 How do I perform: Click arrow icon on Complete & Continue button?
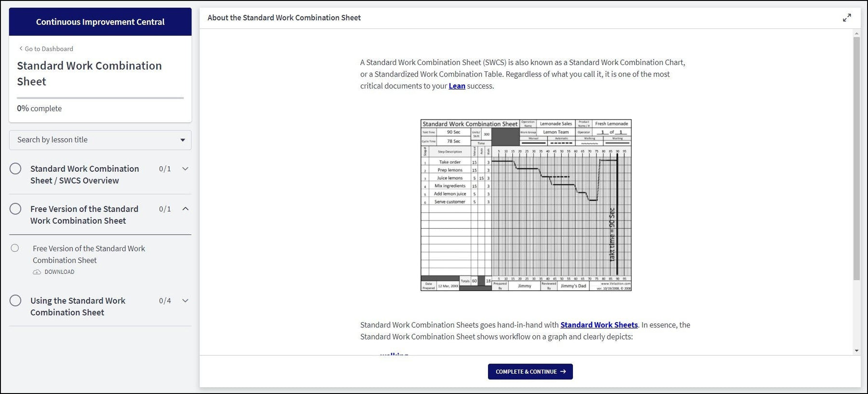[563, 372]
